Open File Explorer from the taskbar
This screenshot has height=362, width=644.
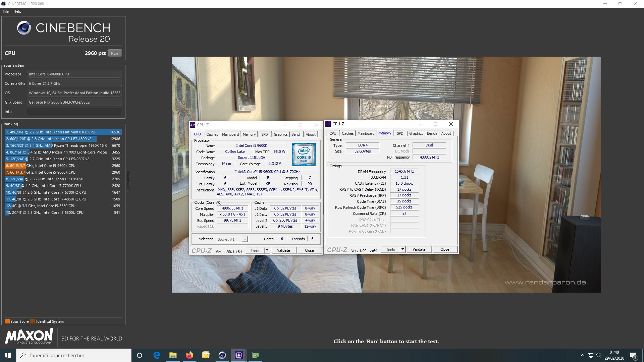point(173,355)
